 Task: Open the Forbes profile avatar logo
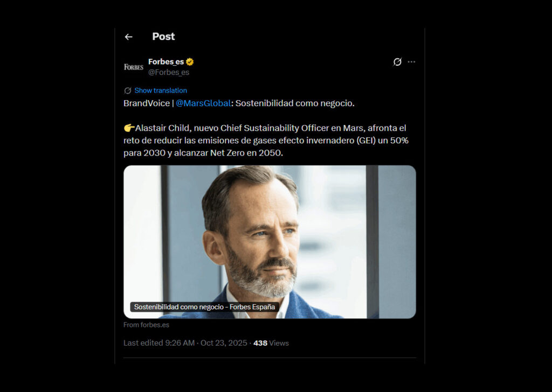[x=133, y=67]
